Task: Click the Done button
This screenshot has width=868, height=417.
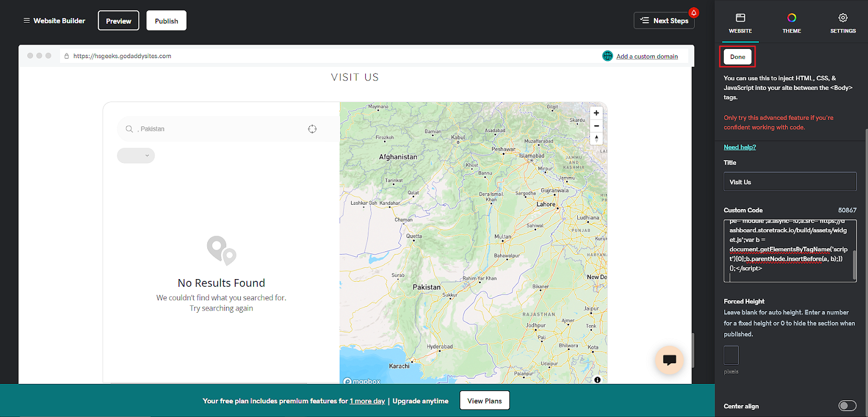Action: point(737,56)
